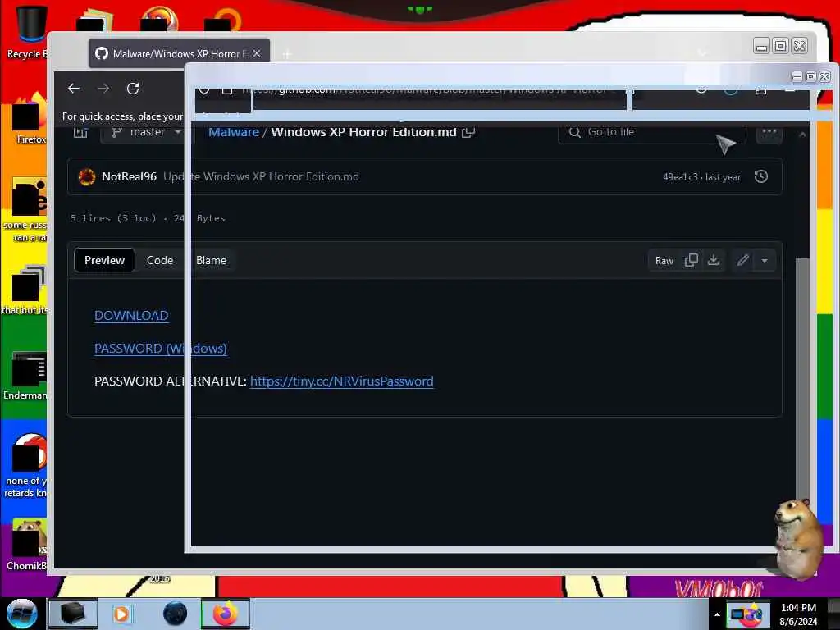
Task: Open the dark globe taskbar icon
Action: [x=176, y=614]
